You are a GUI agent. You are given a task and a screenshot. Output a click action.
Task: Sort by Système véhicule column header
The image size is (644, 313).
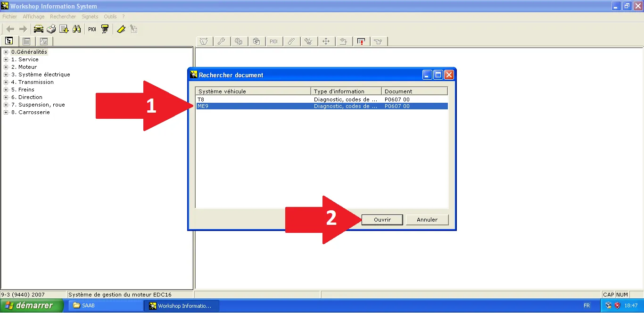coord(253,91)
